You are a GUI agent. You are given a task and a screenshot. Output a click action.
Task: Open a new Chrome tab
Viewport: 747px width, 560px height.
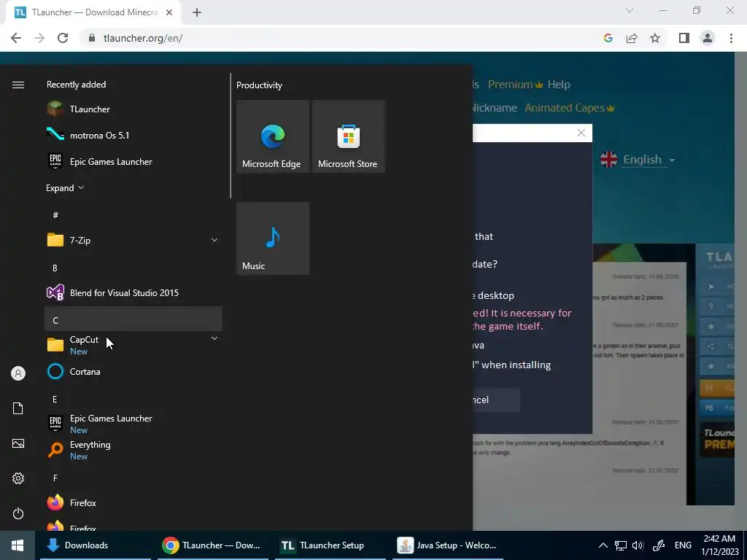click(197, 12)
